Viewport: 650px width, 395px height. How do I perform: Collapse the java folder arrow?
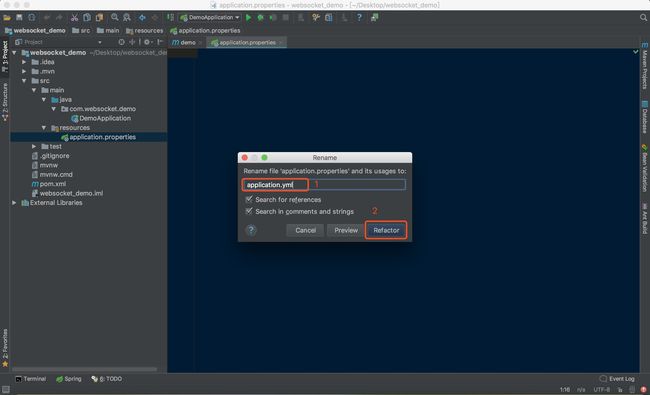[44, 99]
